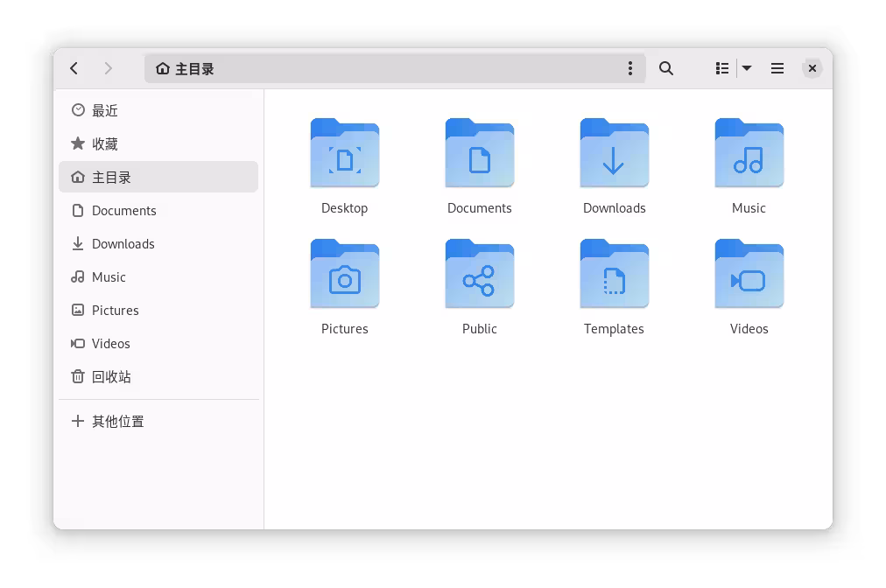Screen dimensions: 886x588
Task: Open 回收站 (Trash) in sidebar
Action: (111, 376)
